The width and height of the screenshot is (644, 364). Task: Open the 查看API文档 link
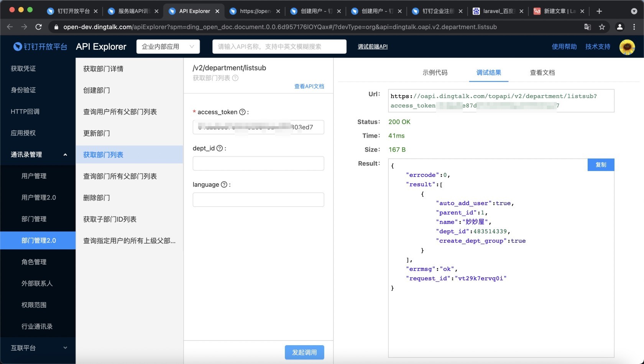(x=309, y=86)
